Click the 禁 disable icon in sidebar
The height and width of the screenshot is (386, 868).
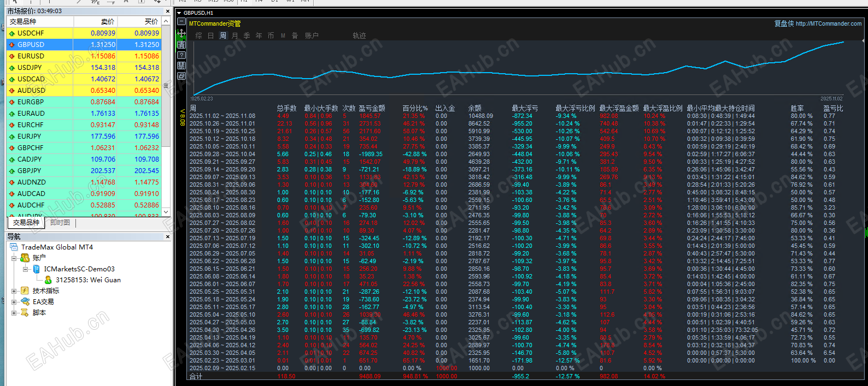pyautogui.click(x=181, y=66)
